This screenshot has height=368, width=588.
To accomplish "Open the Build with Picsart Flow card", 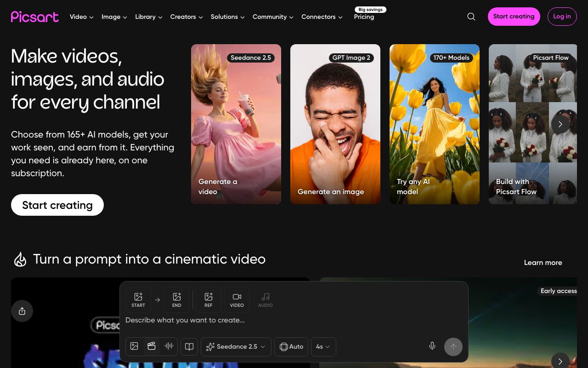I will point(533,124).
